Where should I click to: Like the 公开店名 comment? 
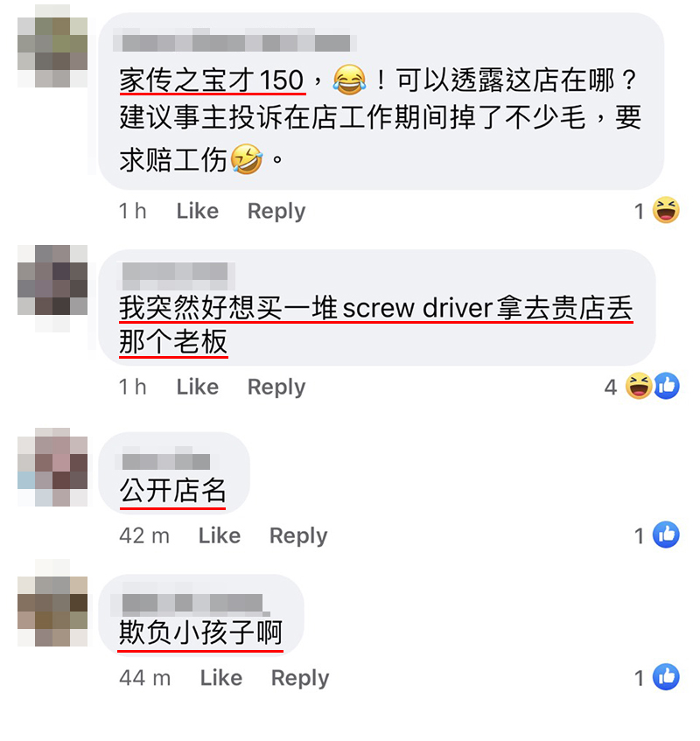220,535
